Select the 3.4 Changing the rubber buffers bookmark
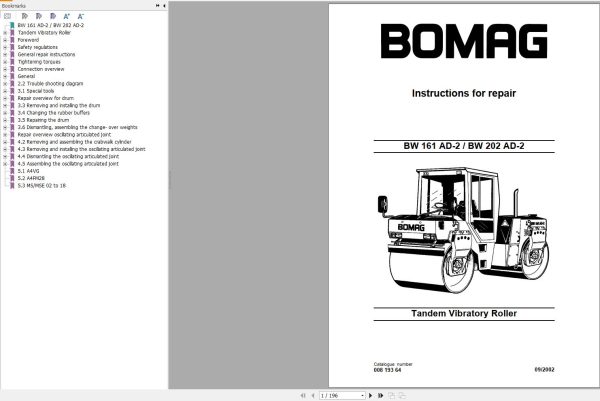Image resolution: width=600 pixels, height=401 pixels. pyautogui.click(x=54, y=113)
